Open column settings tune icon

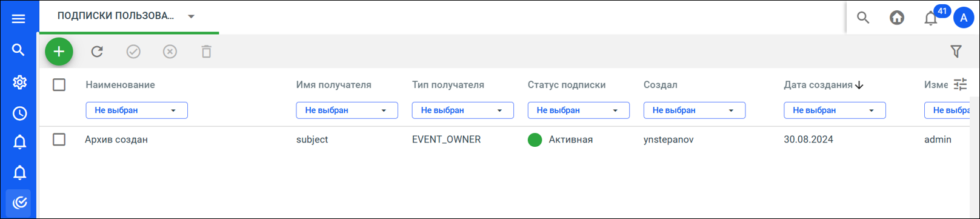960,84
